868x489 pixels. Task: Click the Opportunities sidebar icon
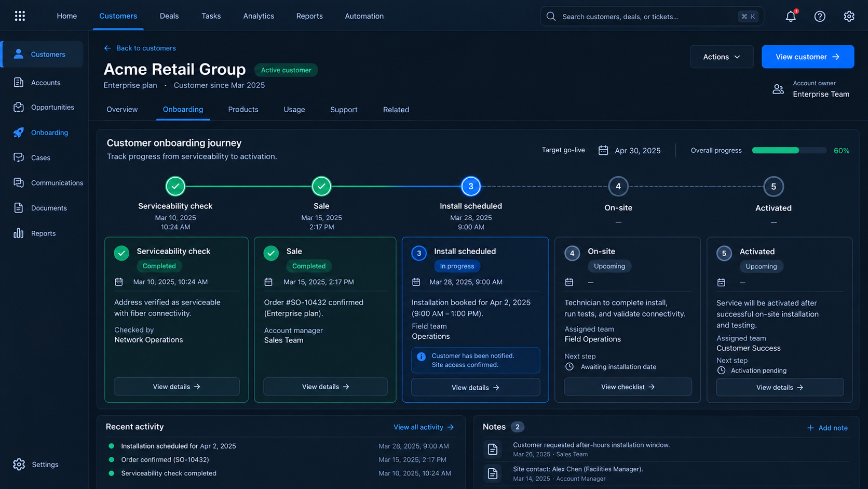click(x=19, y=107)
